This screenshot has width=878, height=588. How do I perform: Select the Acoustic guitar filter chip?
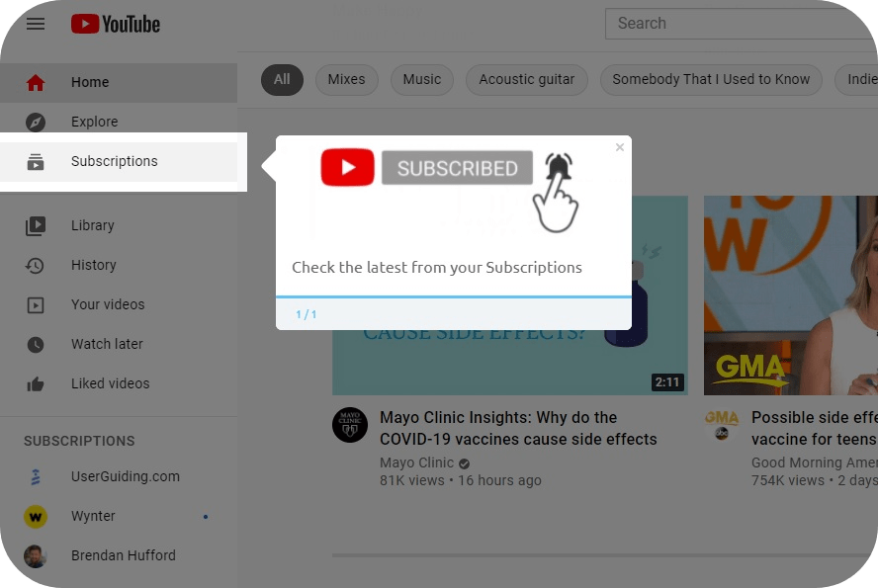pos(526,79)
